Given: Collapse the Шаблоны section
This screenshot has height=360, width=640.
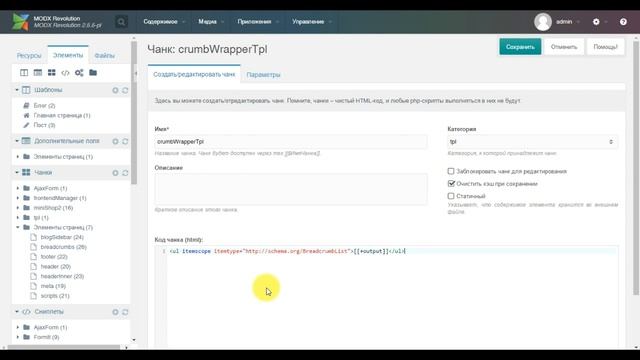Looking at the screenshot, I should pos(17,90).
